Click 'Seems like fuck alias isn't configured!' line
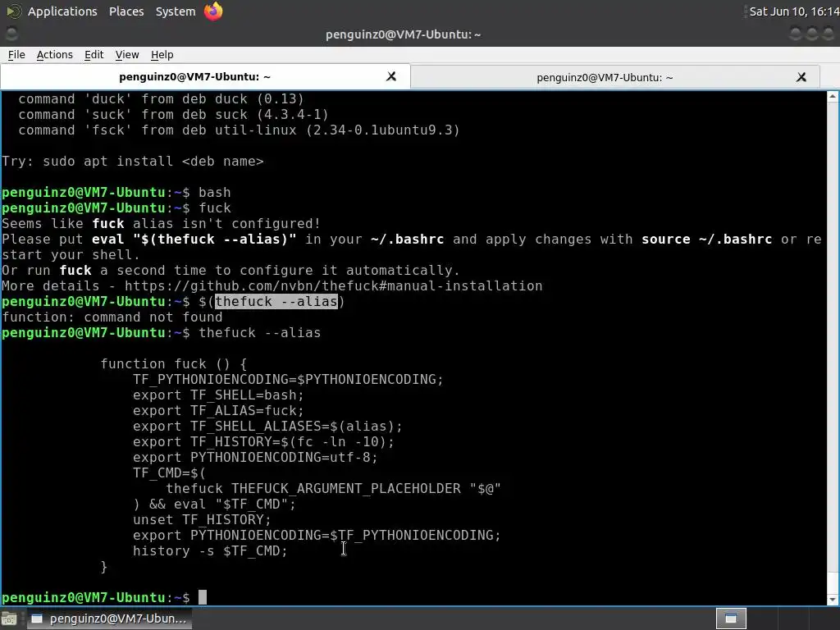The height and width of the screenshot is (630, 840). (x=162, y=223)
